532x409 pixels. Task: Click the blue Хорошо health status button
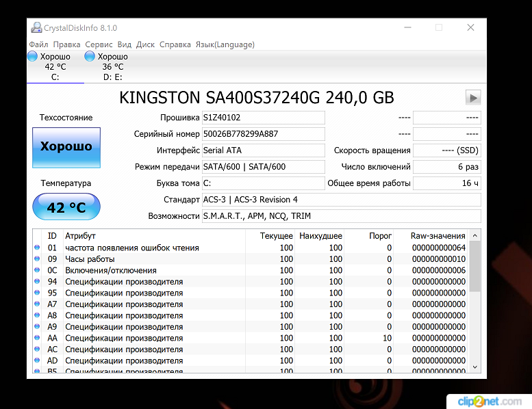66,148
